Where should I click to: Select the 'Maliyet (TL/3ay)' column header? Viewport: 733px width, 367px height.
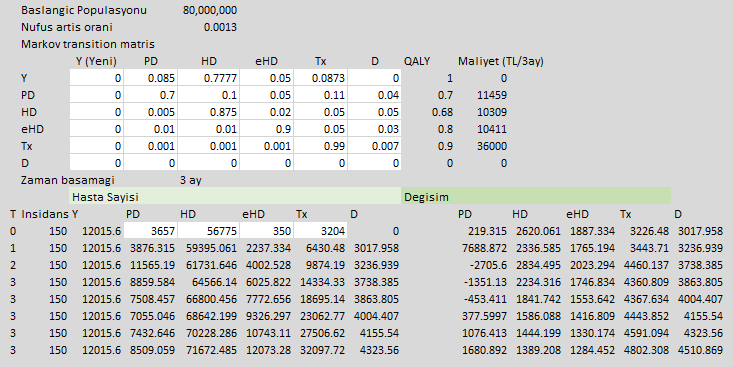click(501, 61)
